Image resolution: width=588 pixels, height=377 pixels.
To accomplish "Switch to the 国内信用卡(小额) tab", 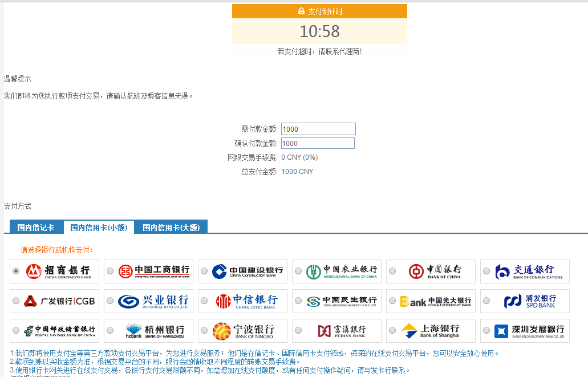I will point(99,228).
